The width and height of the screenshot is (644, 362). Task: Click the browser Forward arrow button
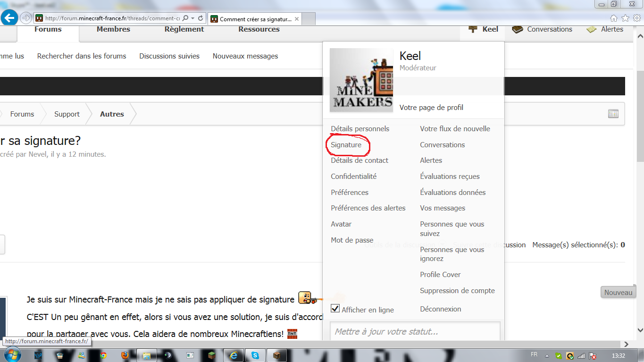point(26,18)
